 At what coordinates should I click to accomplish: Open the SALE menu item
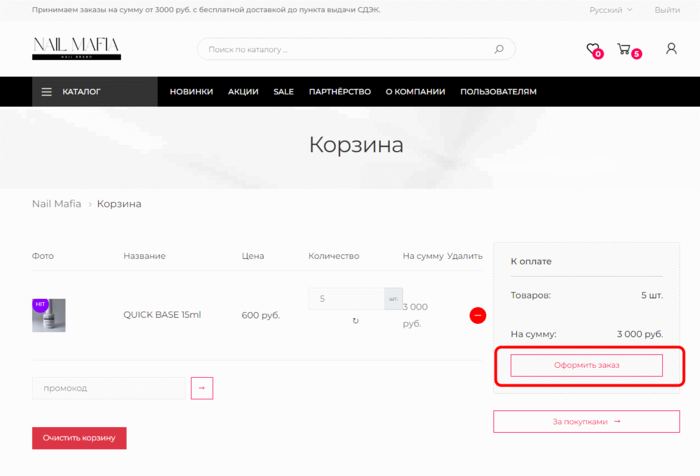click(284, 92)
